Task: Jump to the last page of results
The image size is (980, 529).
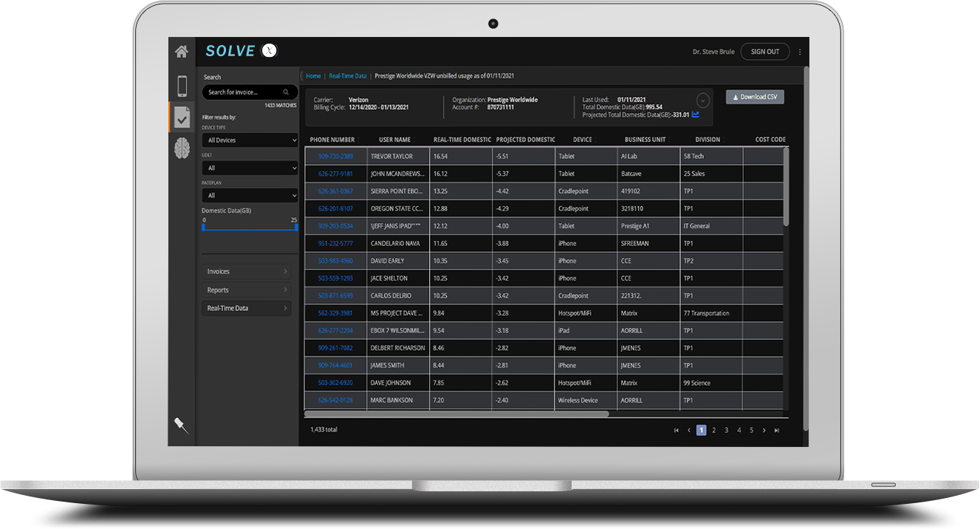Action: (x=776, y=430)
